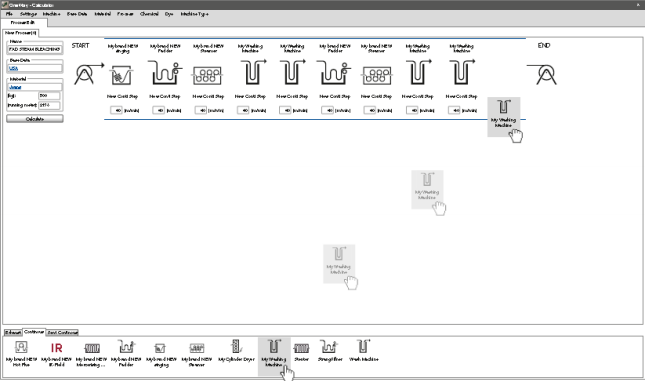The image size is (645, 381).
Task: Pick the Stenter machine from palette
Action: [301, 351]
